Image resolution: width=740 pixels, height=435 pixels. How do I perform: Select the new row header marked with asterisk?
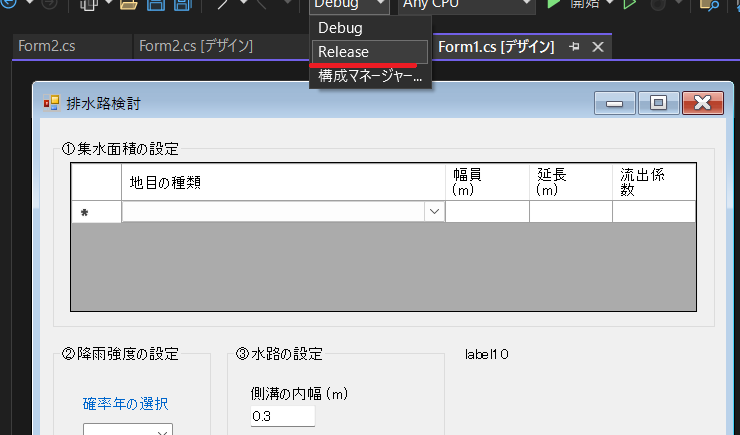point(96,212)
